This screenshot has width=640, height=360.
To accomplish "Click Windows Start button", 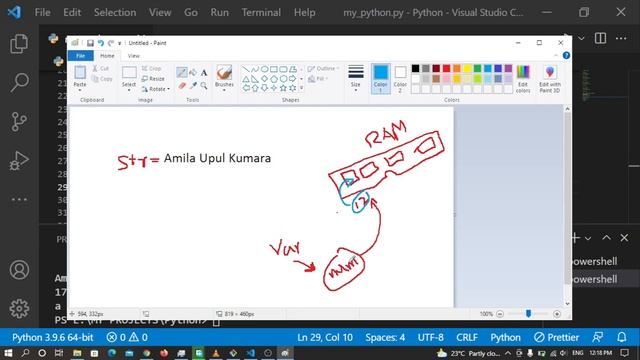I will click(x=8, y=353).
